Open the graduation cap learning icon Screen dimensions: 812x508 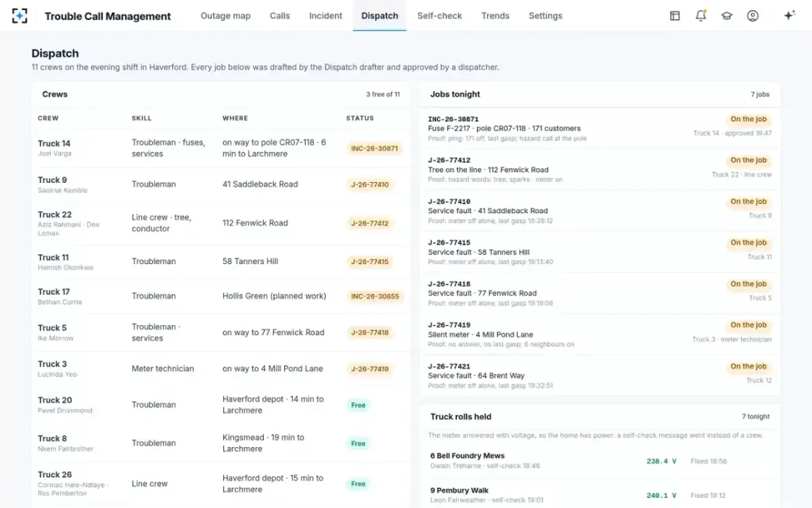tap(727, 16)
